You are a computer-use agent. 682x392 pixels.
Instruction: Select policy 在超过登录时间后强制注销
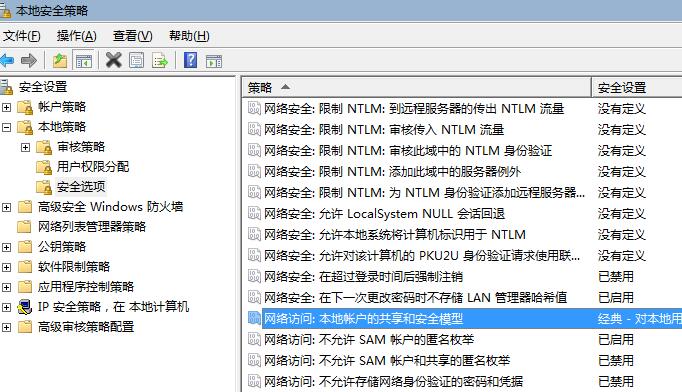pyautogui.click(x=363, y=276)
